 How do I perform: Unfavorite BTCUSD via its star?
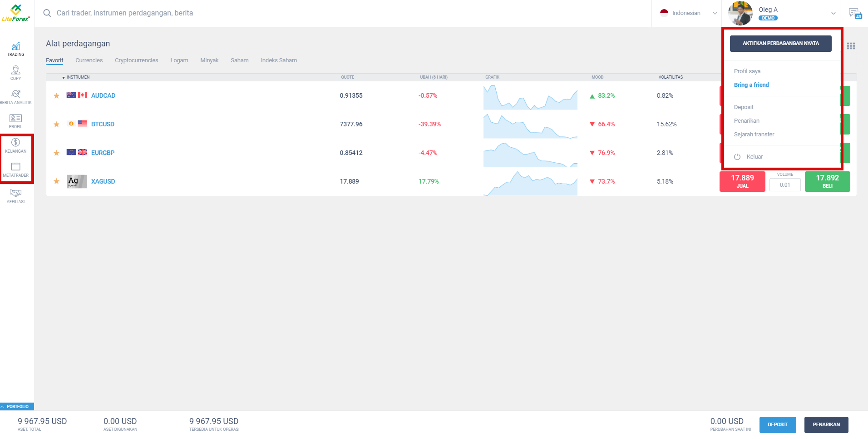coord(56,124)
